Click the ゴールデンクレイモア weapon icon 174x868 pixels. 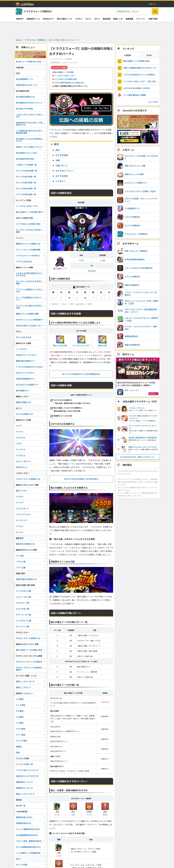point(81,339)
